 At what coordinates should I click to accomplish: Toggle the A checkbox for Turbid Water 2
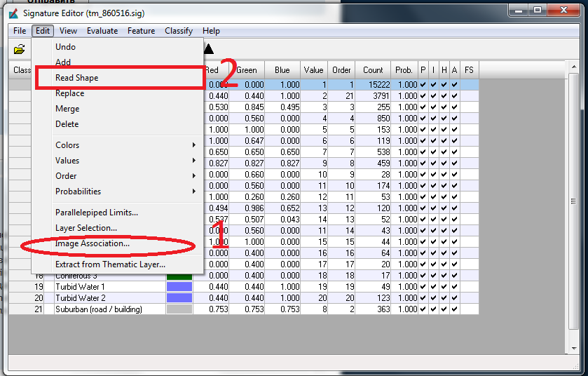click(454, 298)
